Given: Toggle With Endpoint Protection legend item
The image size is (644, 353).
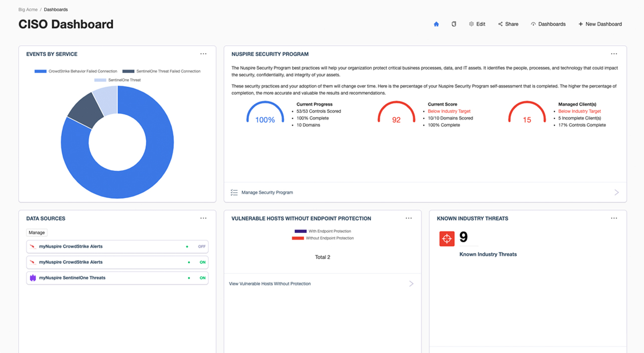Looking at the screenshot, I should [x=323, y=231].
